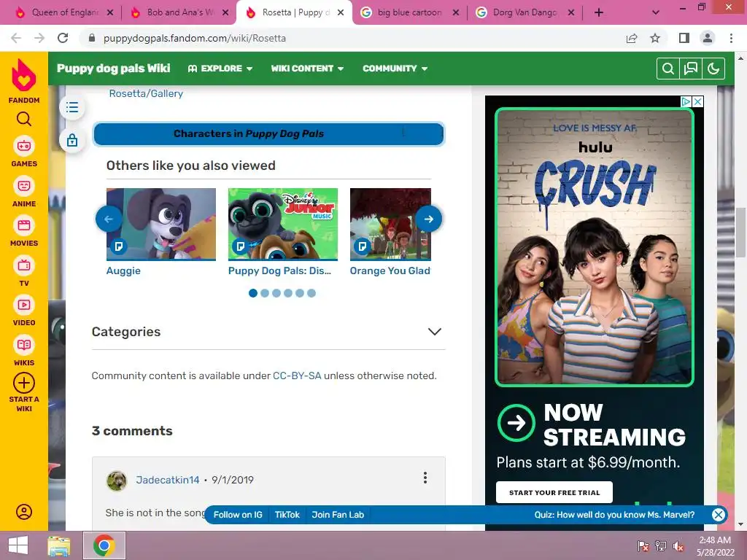Expand the Explore dropdown menu

[220, 69]
